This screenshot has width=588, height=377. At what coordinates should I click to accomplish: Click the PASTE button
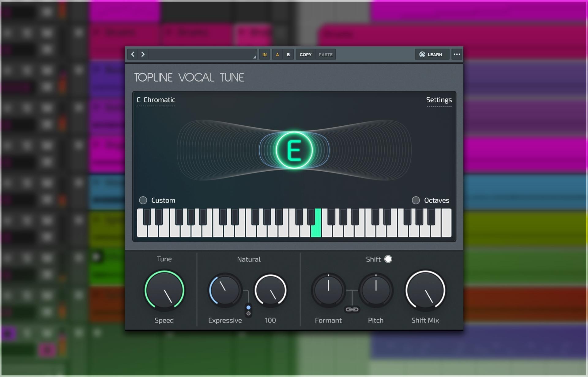[326, 55]
